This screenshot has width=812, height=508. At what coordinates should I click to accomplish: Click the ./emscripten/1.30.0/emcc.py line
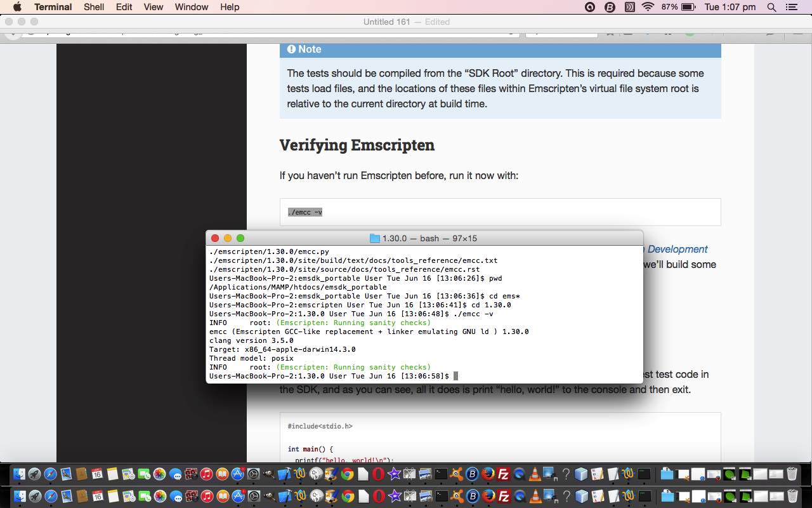[269, 251]
